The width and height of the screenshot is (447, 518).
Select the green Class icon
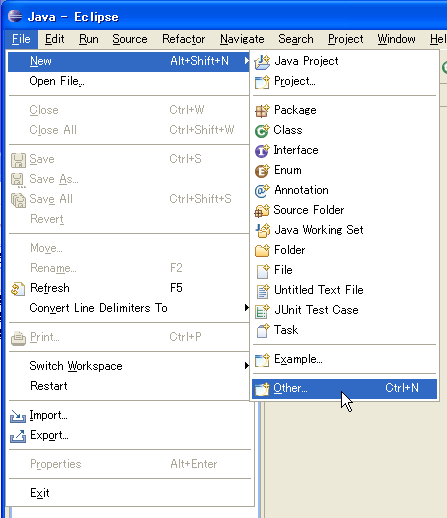262,131
